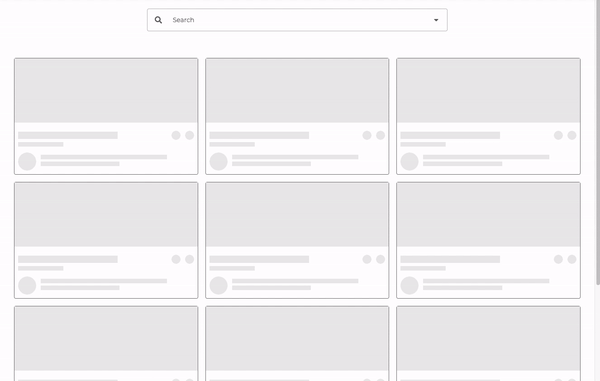The width and height of the screenshot is (600, 381).
Task: Click the top-right card's title placeholder bar
Action: pyautogui.click(x=450, y=135)
